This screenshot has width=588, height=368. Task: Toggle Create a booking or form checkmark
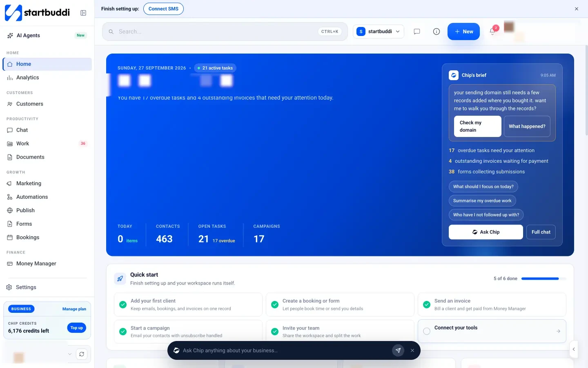[275, 305]
